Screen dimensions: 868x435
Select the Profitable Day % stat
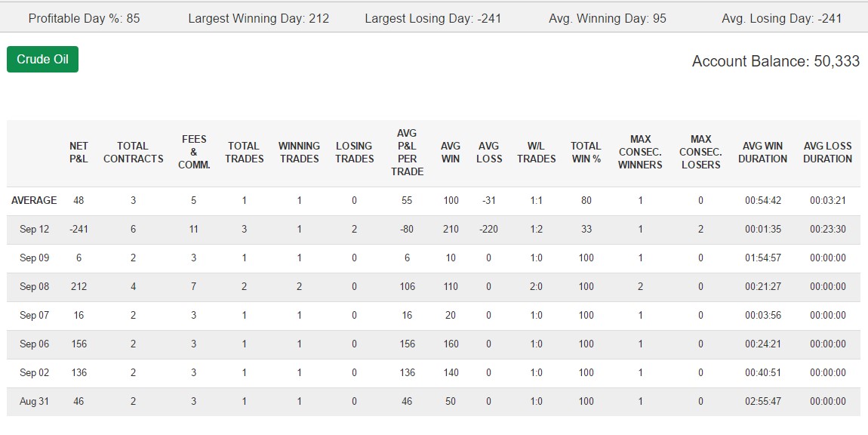(x=84, y=18)
